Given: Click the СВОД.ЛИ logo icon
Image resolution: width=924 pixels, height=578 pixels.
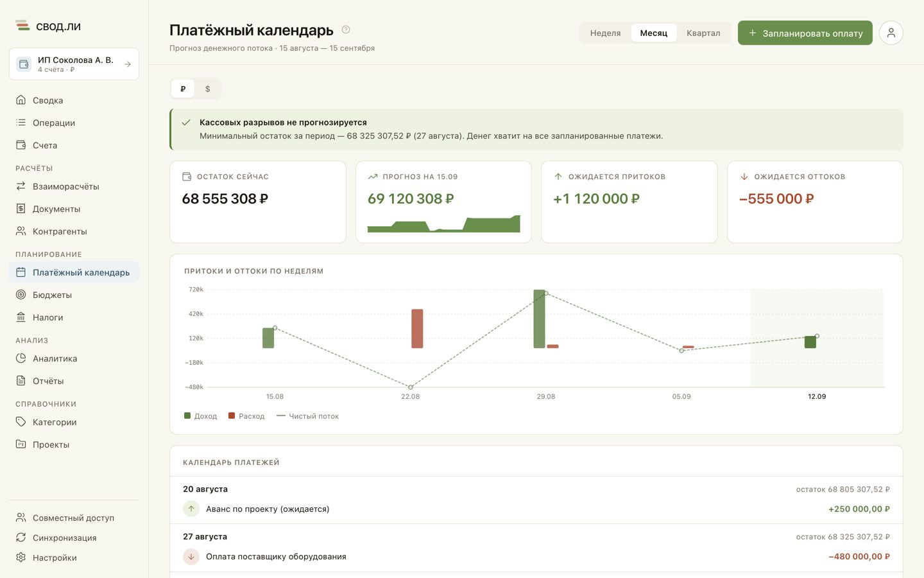Looking at the screenshot, I should click(22, 26).
